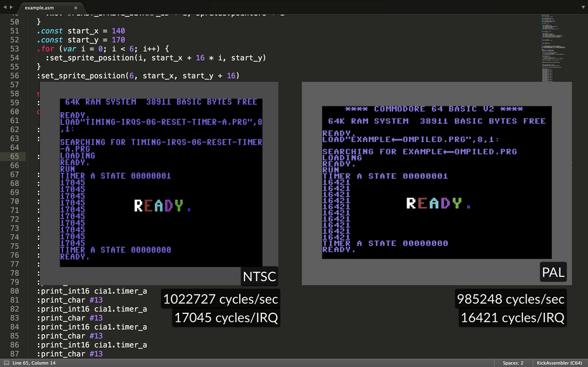
Task: Click the NTSC emulator screenshot
Action: pyautogui.click(x=159, y=183)
